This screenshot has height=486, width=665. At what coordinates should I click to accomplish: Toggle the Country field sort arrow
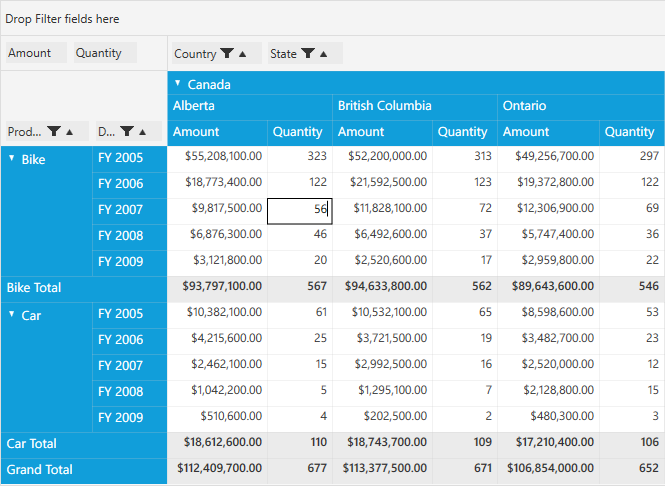click(243, 54)
